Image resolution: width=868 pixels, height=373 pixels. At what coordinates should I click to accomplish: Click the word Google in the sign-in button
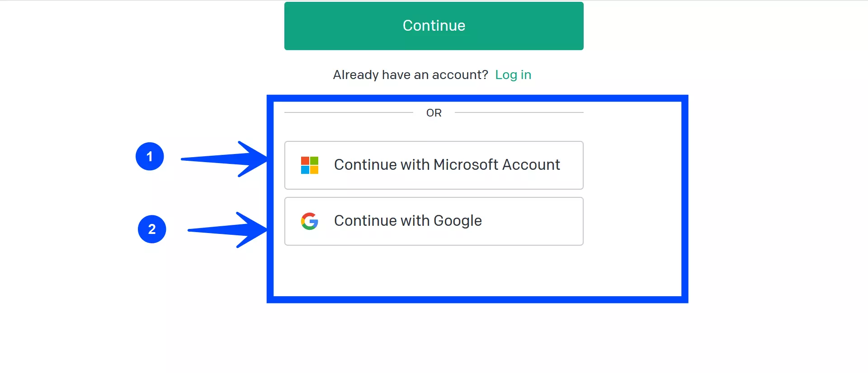pos(458,221)
